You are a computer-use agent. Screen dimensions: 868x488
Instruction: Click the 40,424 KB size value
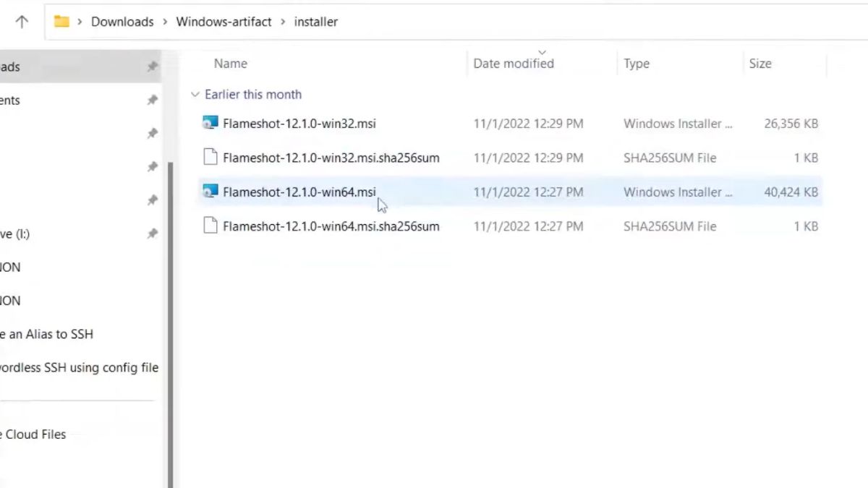click(791, 192)
